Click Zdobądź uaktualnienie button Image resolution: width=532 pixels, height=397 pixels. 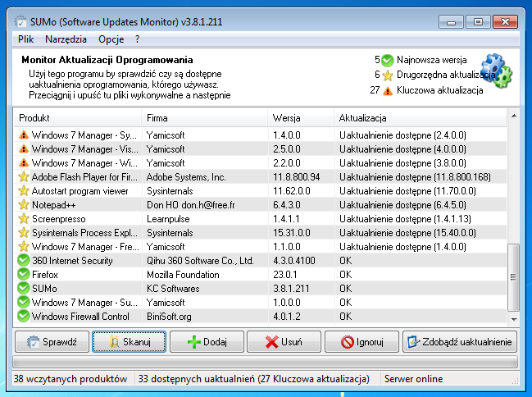[460, 342]
